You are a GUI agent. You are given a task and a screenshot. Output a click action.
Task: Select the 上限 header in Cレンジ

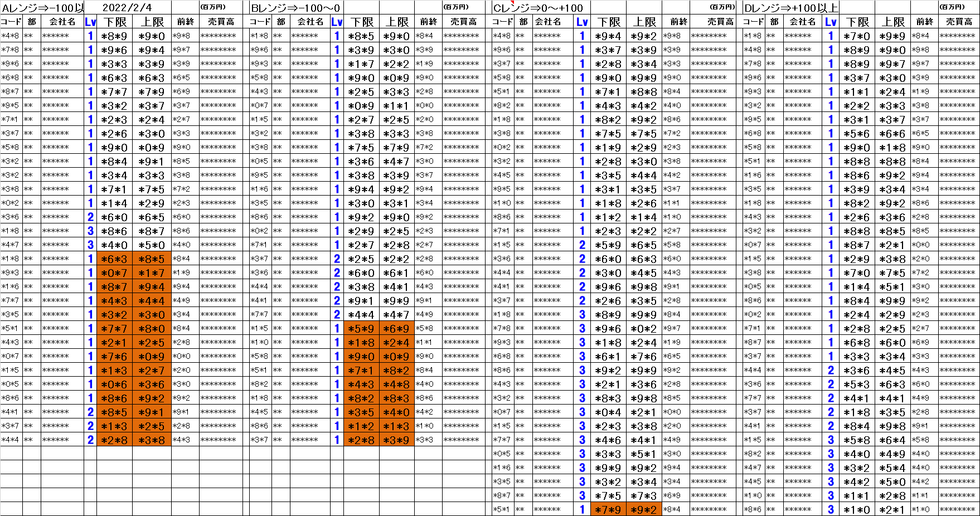(644, 22)
